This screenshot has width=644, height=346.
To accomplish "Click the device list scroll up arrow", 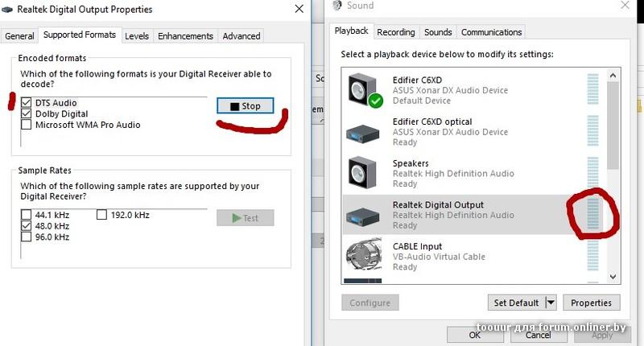I will (613, 75).
